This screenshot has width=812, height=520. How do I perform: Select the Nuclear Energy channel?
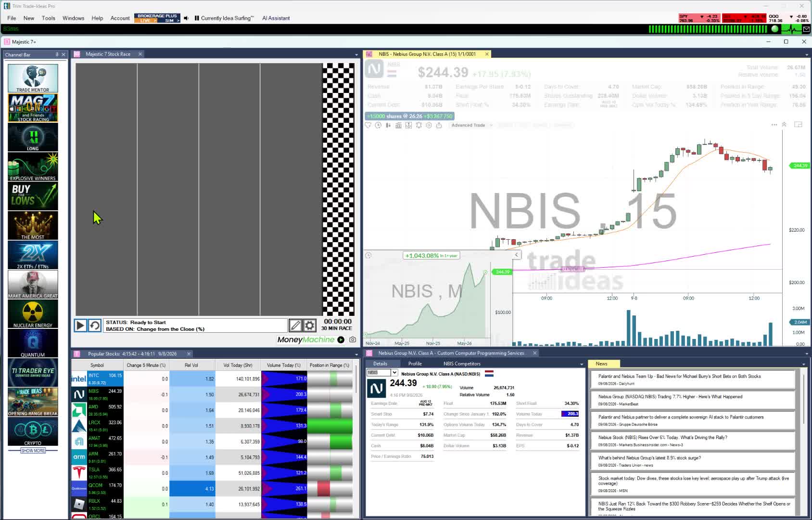33,314
